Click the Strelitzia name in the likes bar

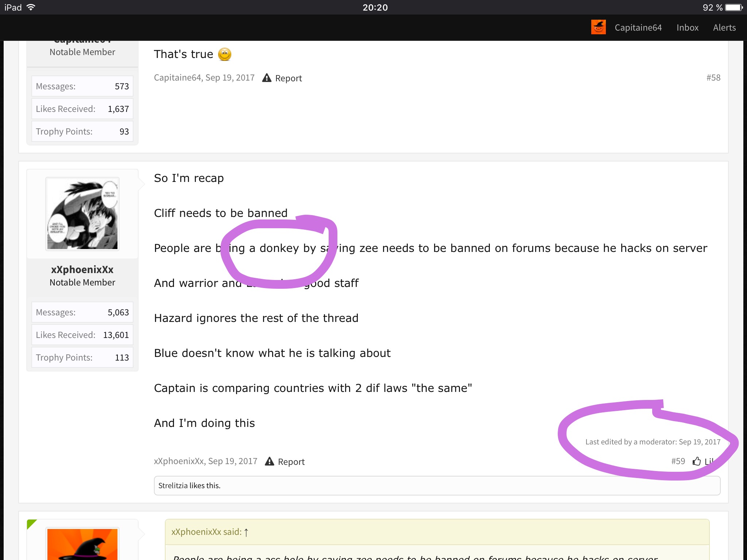click(x=173, y=486)
